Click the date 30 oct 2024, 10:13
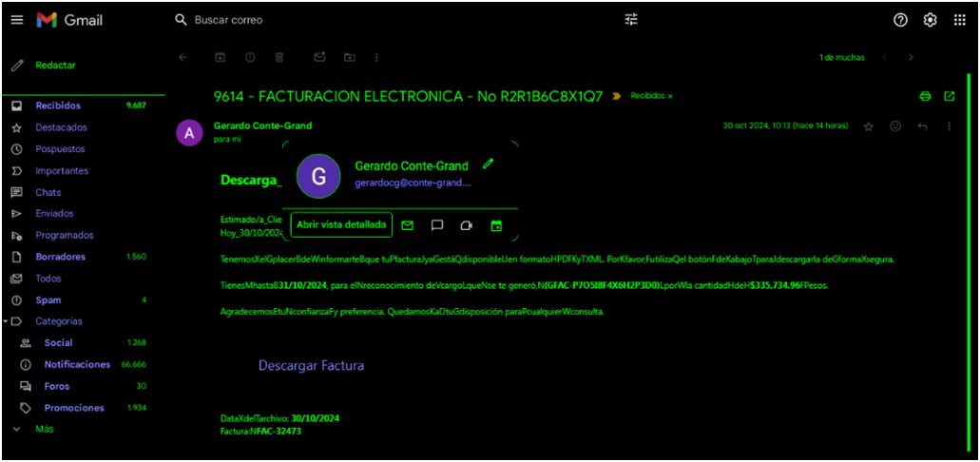The width and height of the screenshot is (980, 462). 786,126
